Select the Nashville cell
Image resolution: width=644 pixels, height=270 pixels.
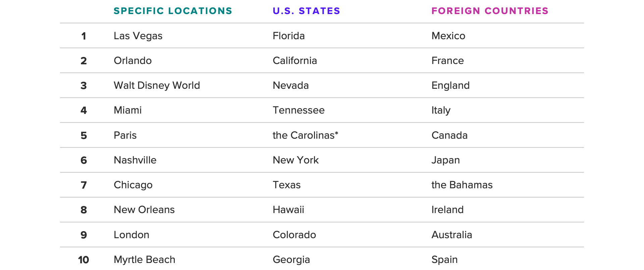tap(135, 160)
